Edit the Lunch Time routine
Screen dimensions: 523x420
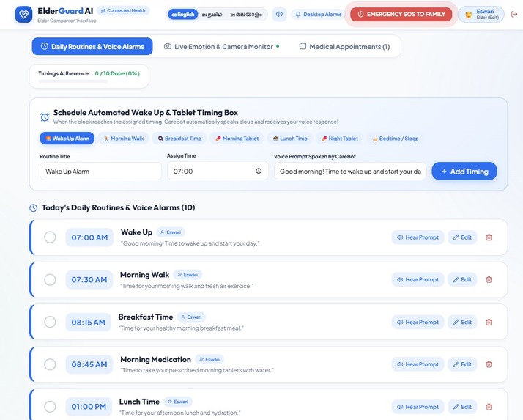point(462,407)
